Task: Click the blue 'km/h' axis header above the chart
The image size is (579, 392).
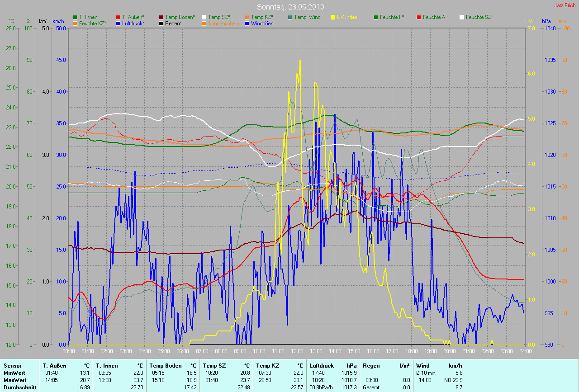Action: (58, 21)
